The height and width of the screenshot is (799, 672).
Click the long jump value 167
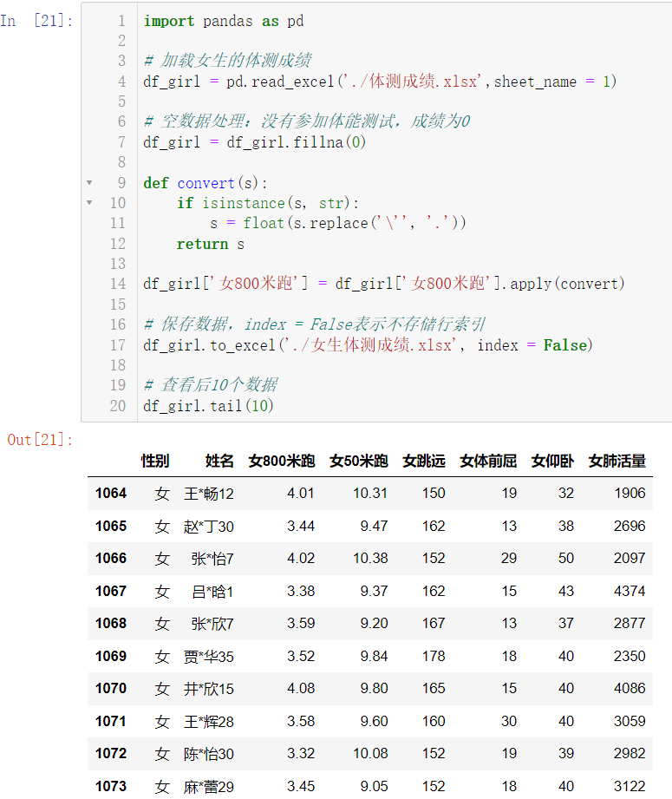(434, 623)
